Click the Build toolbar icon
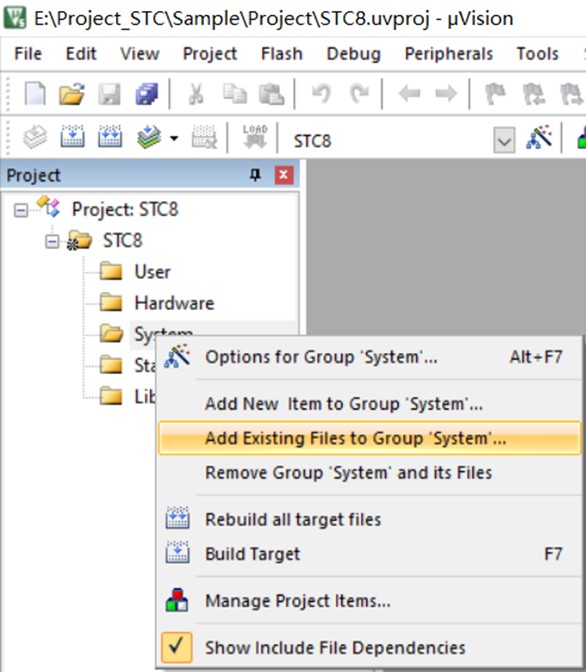 click(72, 137)
